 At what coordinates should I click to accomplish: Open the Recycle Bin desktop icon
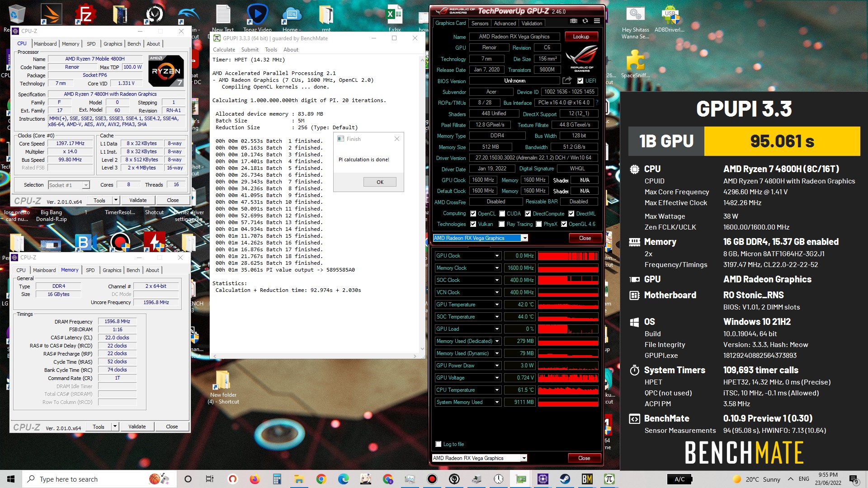point(17,14)
